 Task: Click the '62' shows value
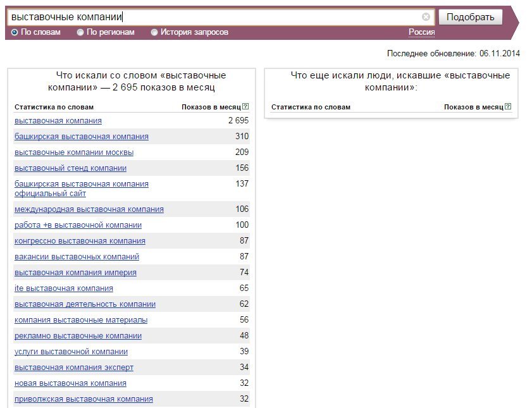point(244,304)
